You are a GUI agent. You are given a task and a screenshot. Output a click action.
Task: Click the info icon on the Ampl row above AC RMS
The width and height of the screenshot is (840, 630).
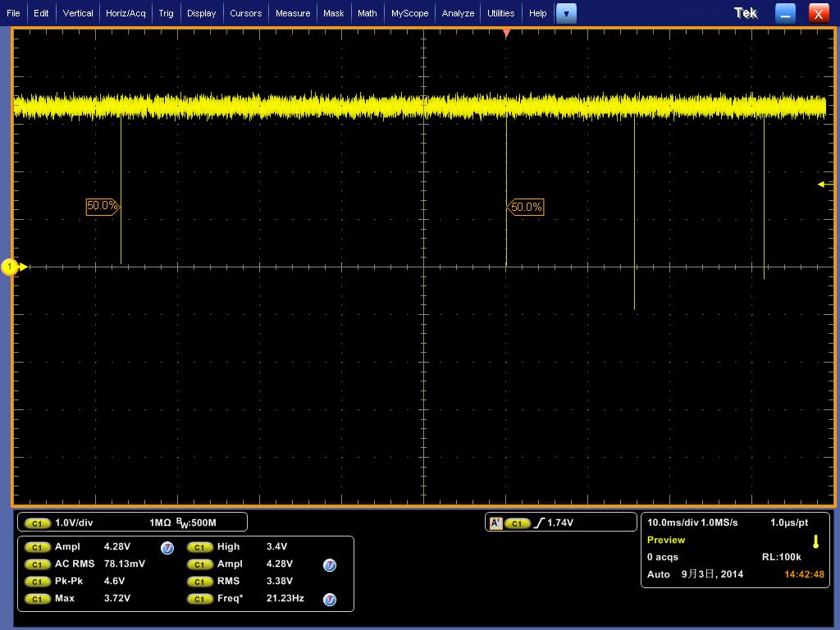pos(167,547)
